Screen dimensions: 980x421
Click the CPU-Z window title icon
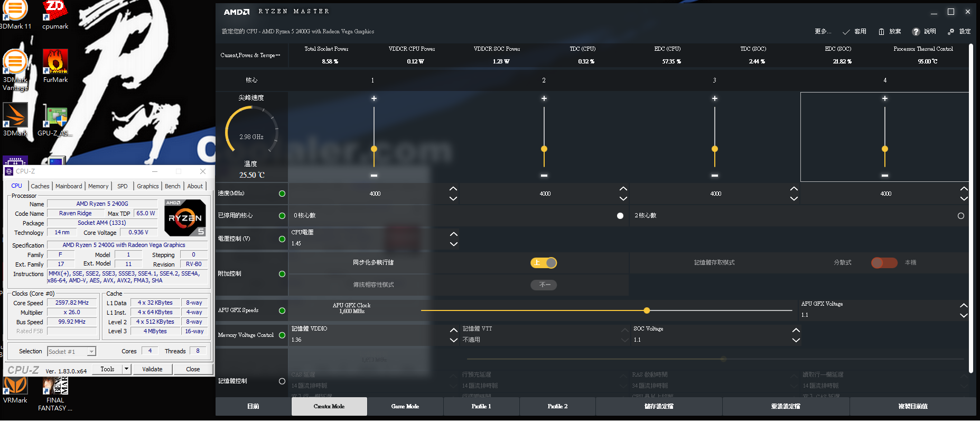[x=9, y=171]
